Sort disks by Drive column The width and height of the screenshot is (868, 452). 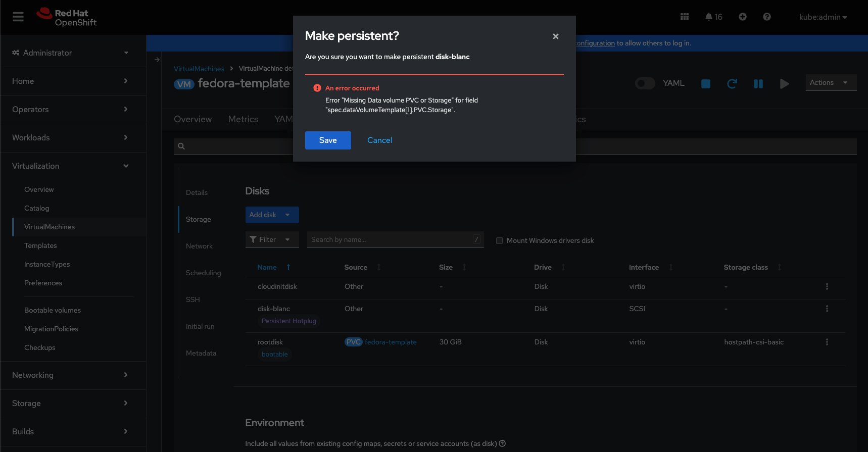pos(563,267)
